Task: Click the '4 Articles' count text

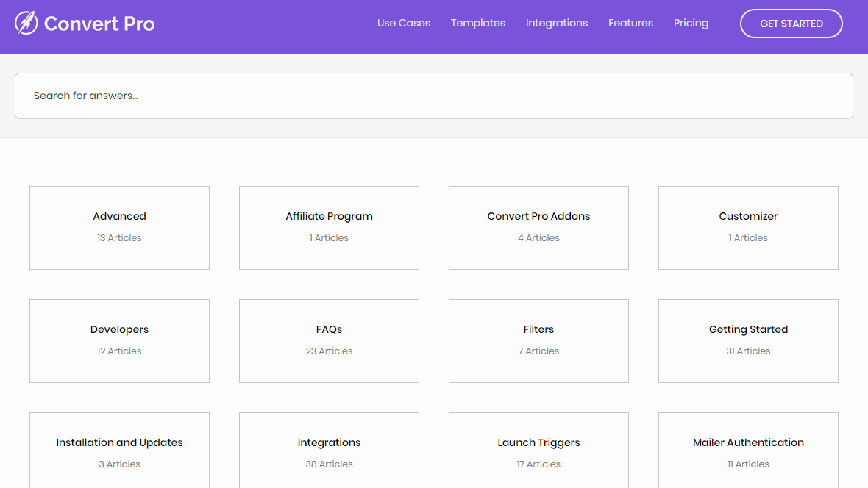Action: (x=538, y=238)
